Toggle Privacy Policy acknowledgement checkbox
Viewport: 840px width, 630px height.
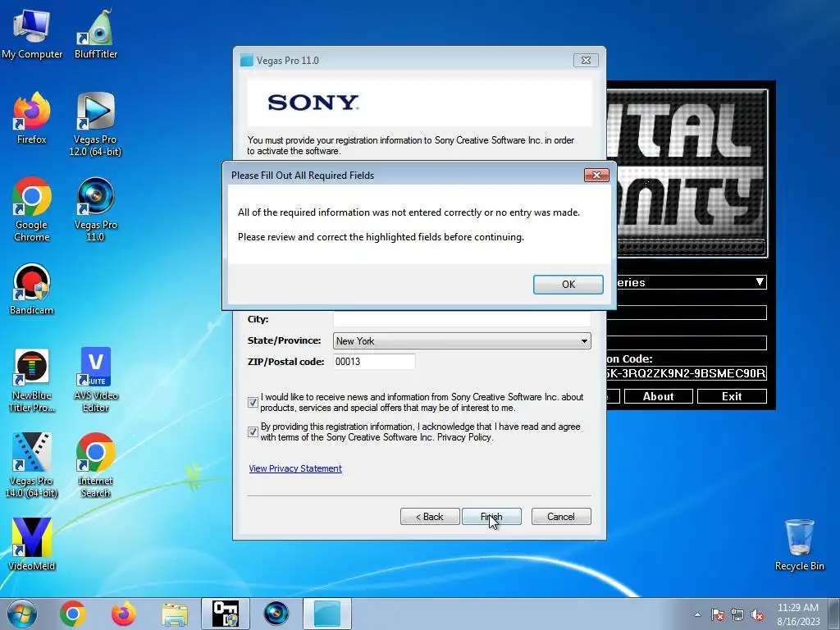253,431
